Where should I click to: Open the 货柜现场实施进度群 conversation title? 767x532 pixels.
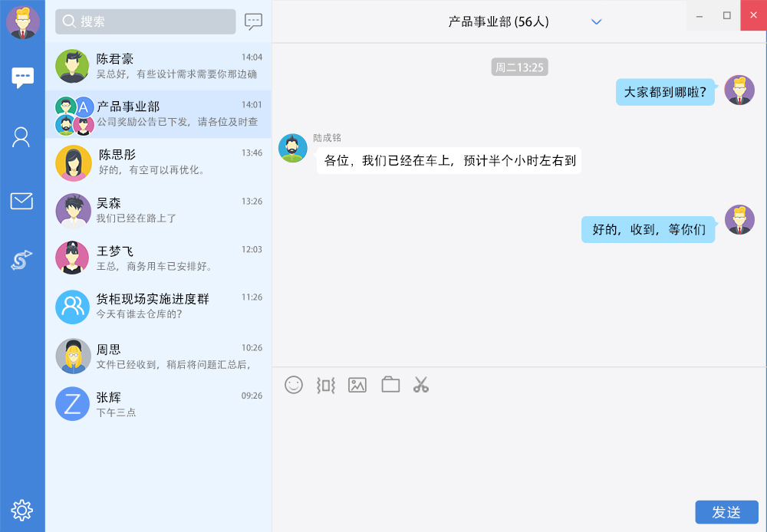[x=153, y=299]
